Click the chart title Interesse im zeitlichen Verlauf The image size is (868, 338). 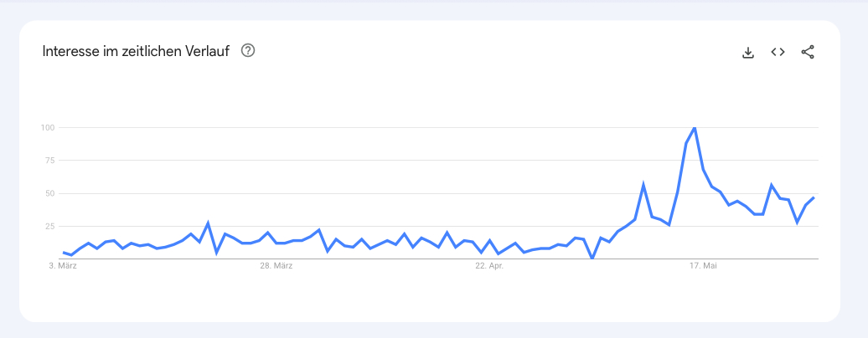[136, 51]
